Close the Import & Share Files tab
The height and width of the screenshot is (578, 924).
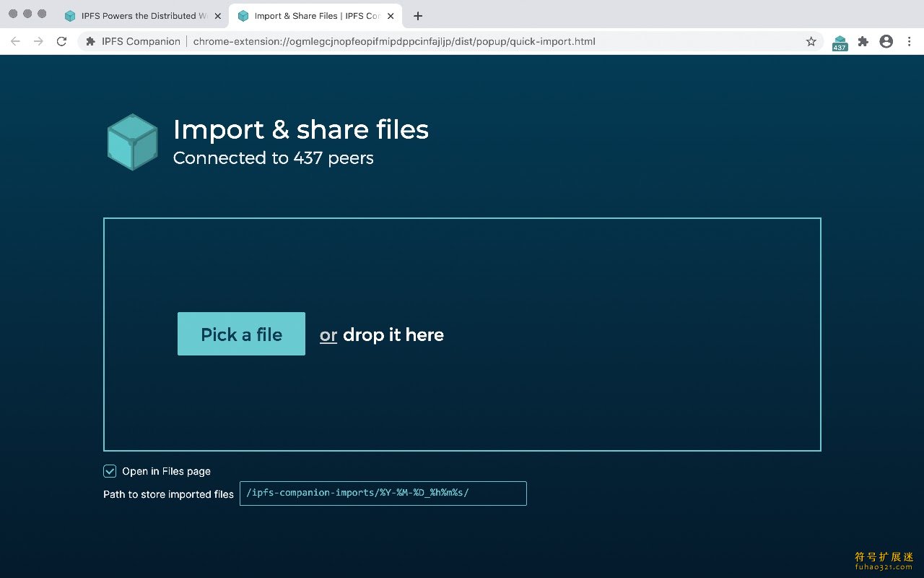391,16
